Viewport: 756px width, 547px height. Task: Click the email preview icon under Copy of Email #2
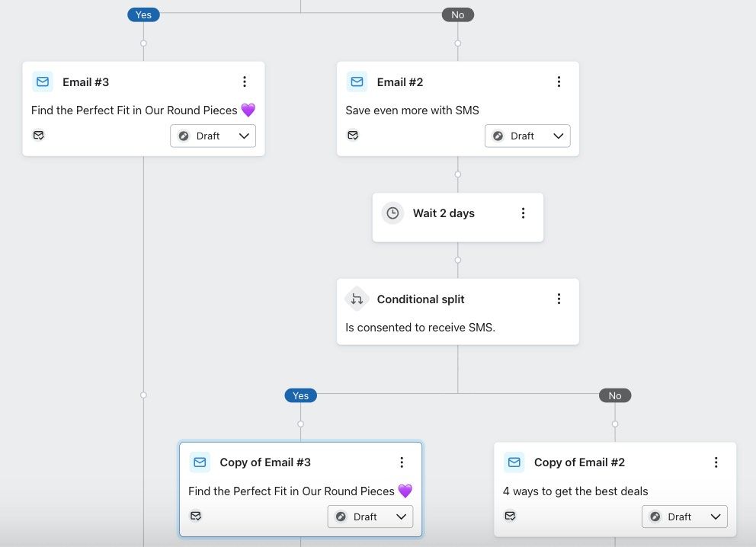(x=510, y=516)
